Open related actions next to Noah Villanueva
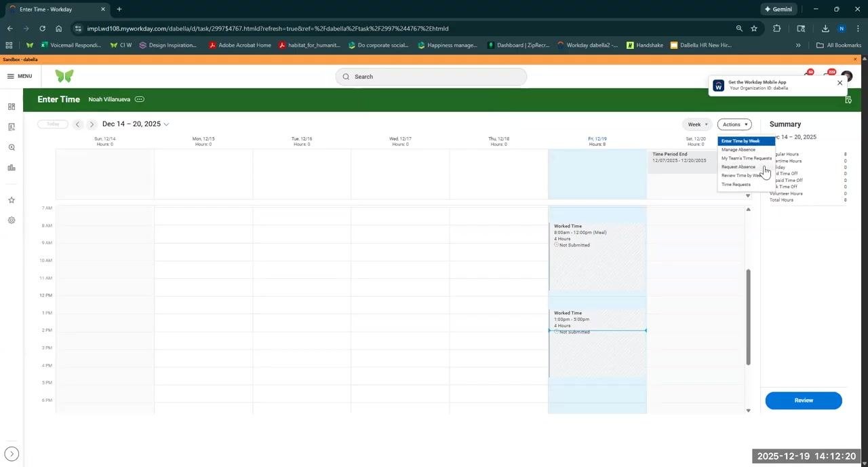The height and width of the screenshot is (467, 868). click(x=140, y=99)
